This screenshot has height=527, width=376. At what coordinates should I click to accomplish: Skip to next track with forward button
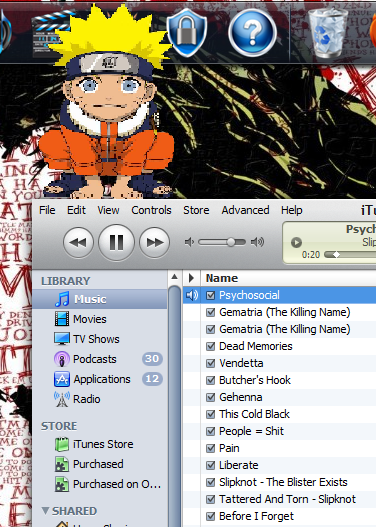154,242
